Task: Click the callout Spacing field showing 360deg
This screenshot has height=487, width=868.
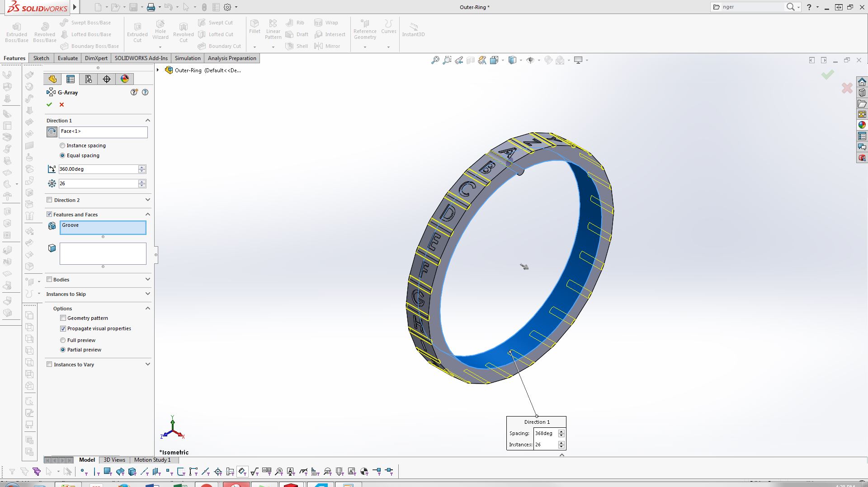Action: [x=546, y=433]
